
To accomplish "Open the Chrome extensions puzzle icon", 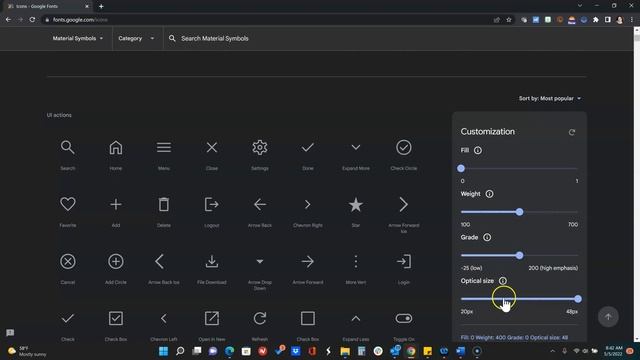I will pyautogui.click(x=596, y=20).
